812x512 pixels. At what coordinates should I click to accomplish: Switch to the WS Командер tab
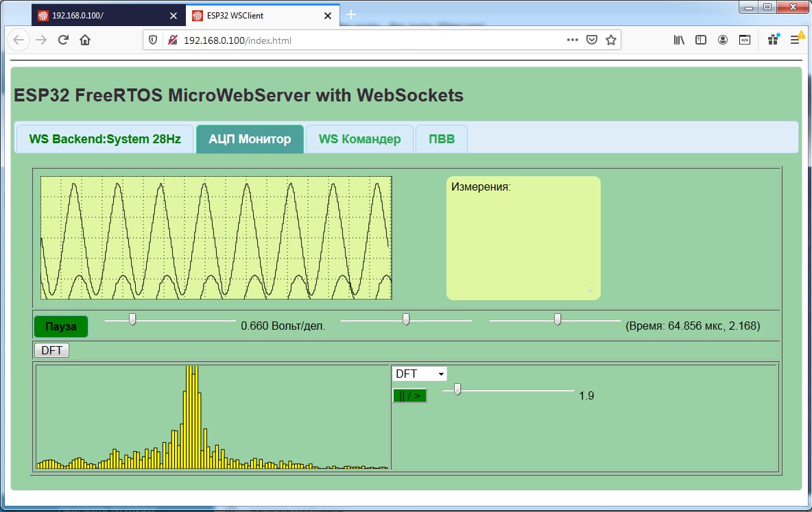pyautogui.click(x=359, y=139)
